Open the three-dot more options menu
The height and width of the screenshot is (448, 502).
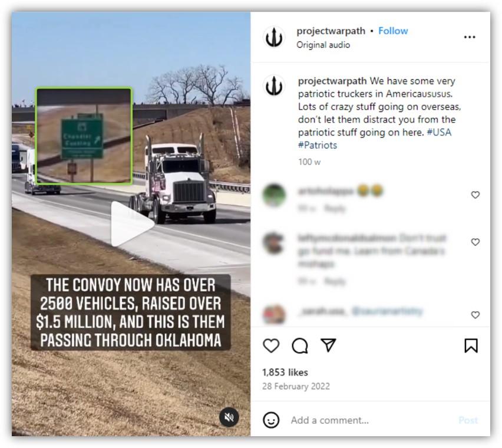pos(470,37)
